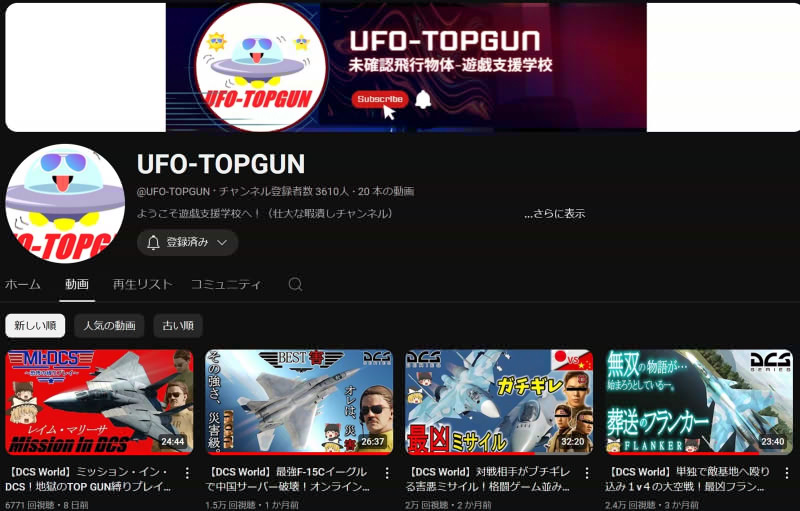The height and width of the screenshot is (511, 800).
Task: Sort videos by 古い順
Action: coord(178,325)
